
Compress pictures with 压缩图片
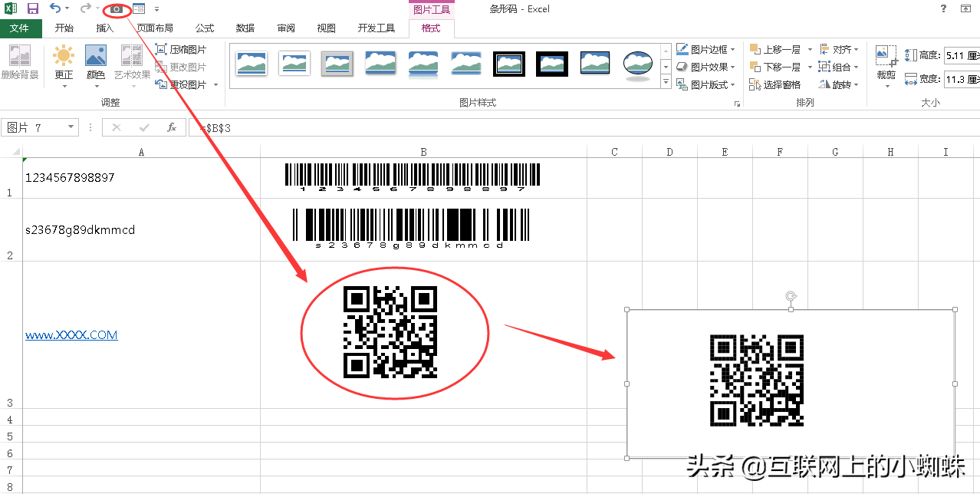click(x=181, y=49)
